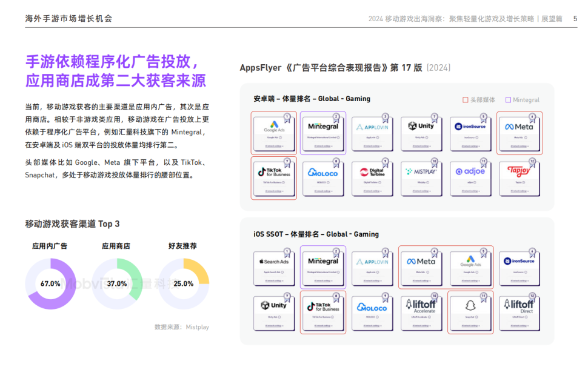Click the Digital Turbine card
588x367 pixels.
(x=372, y=178)
